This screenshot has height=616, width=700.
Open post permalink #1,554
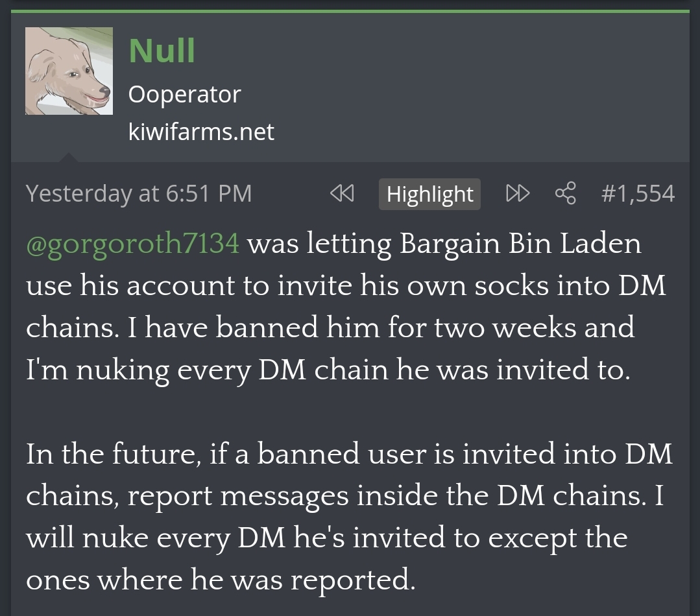[638, 194]
